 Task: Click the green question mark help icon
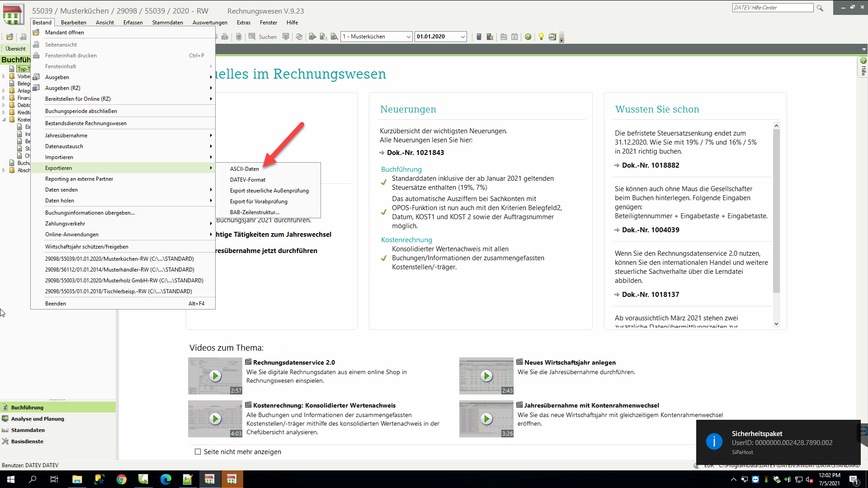pyautogui.click(x=528, y=37)
